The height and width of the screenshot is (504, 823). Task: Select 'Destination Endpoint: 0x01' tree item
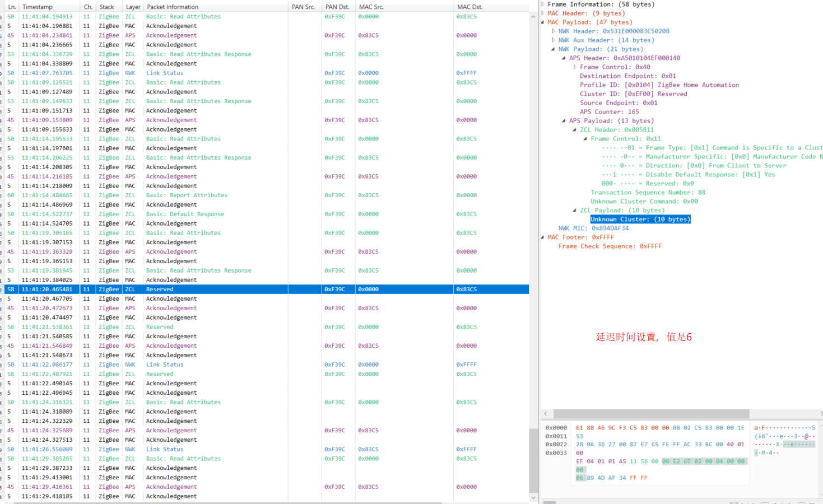628,76
